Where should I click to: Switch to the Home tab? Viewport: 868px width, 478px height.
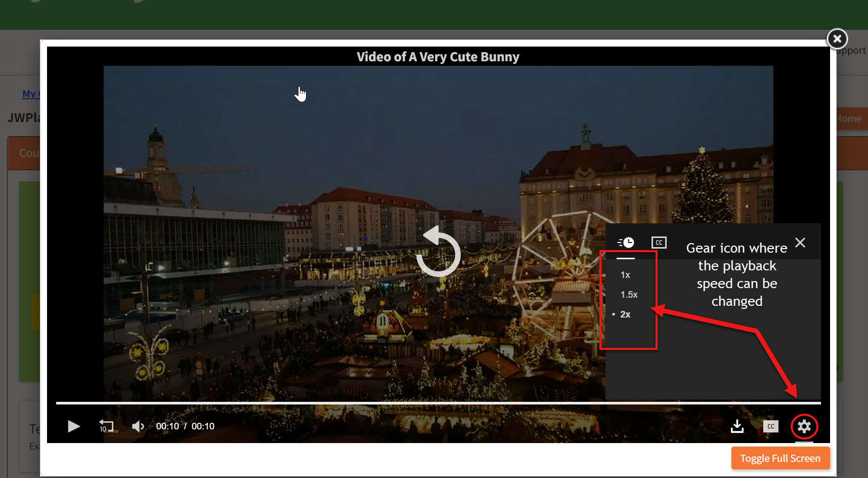coord(849,118)
